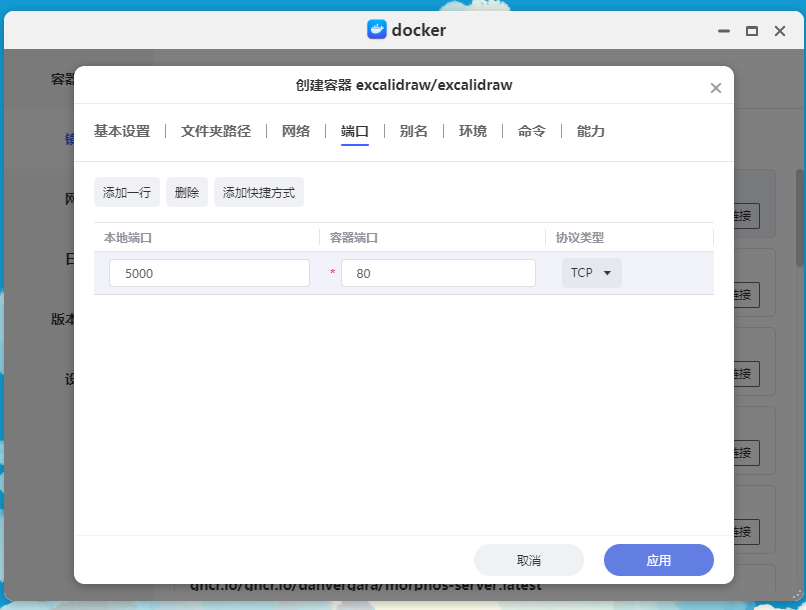The height and width of the screenshot is (610, 806).
Task: Select the 端口 tab
Action: point(355,132)
